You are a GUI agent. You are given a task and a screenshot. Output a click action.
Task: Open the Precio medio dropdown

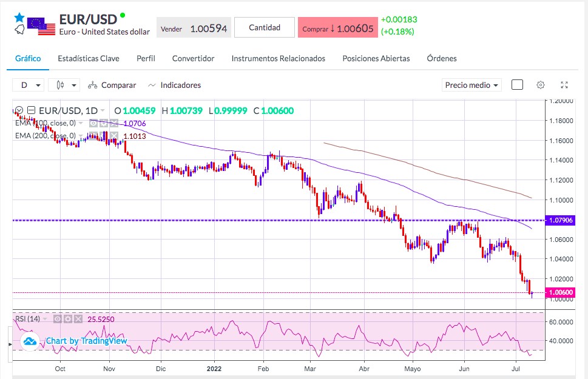point(471,85)
